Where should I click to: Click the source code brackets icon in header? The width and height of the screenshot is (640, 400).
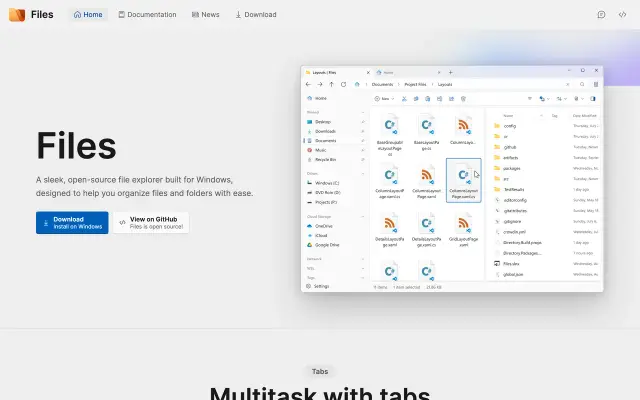[622, 15]
